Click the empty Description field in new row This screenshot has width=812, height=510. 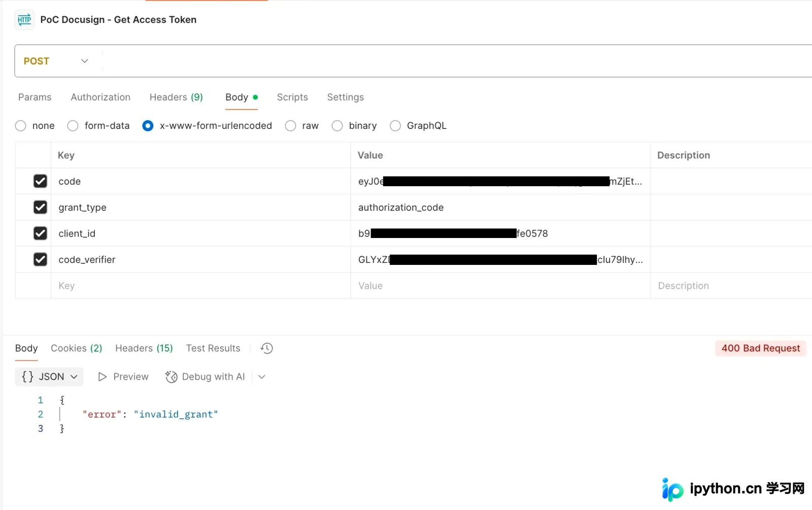(x=731, y=286)
